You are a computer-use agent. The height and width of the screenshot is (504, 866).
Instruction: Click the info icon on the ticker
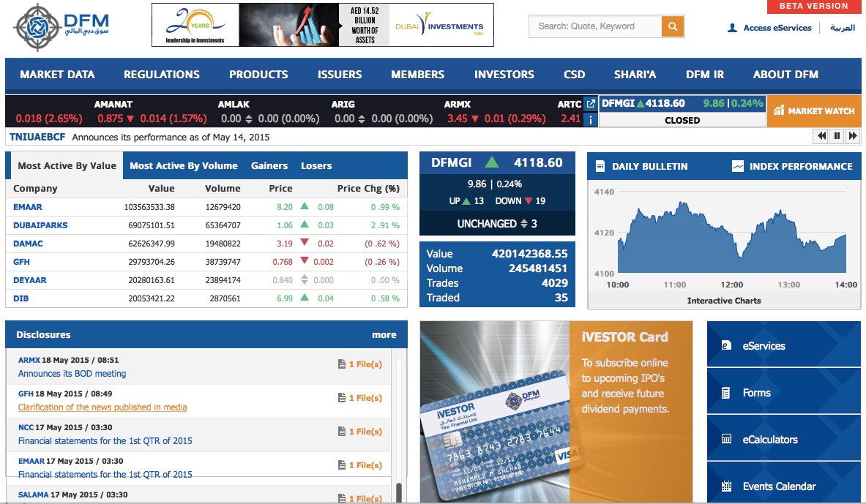(x=590, y=120)
